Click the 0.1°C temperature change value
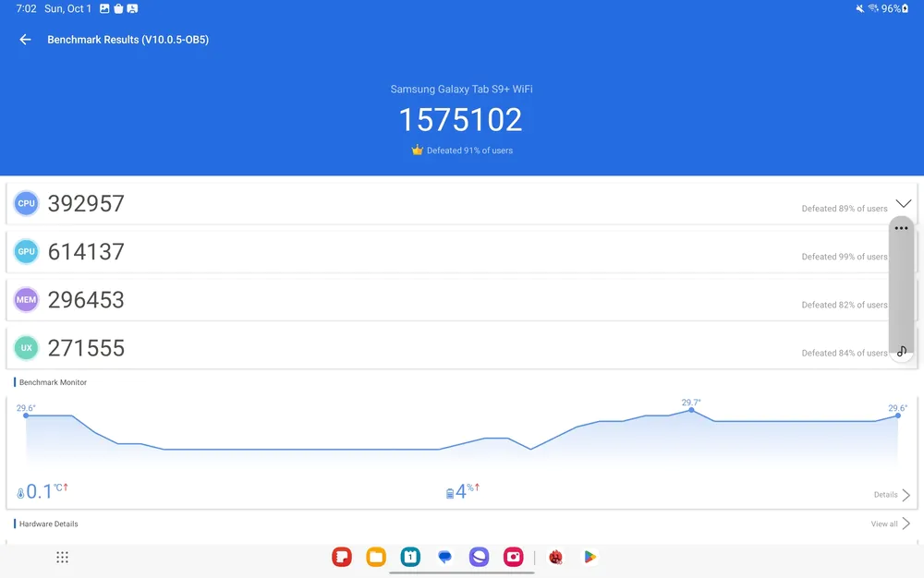Viewport: 924px width, 578px height. click(43, 491)
